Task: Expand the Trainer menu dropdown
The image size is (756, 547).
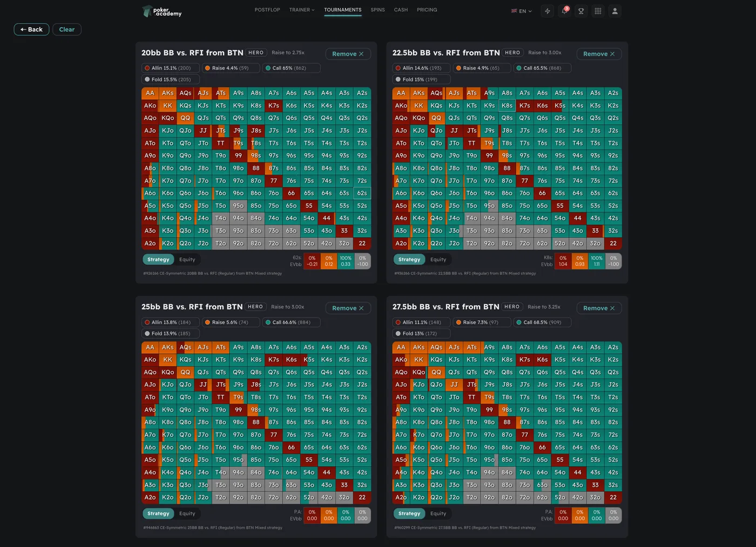Action: [x=302, y=10]
